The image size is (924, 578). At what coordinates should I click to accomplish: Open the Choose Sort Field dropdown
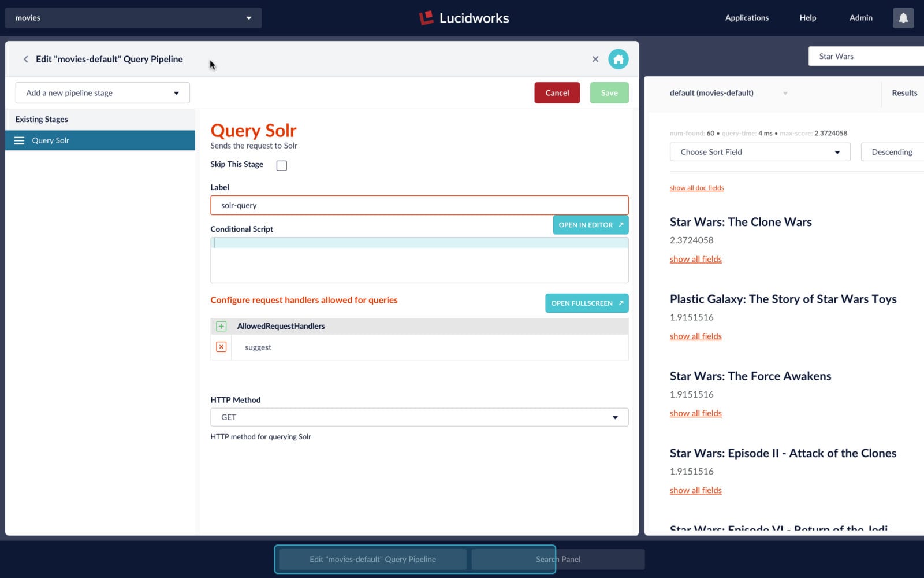pos(760,152)
